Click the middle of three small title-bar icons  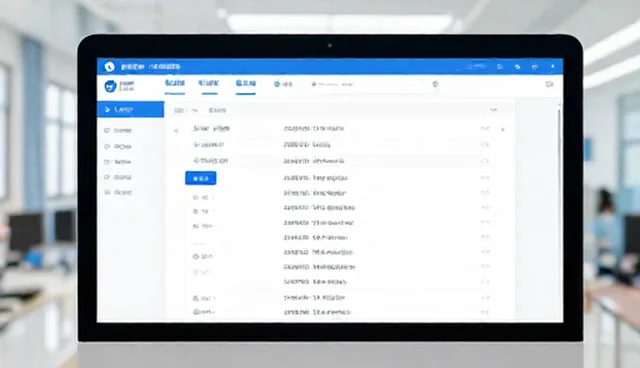(518, 67)
